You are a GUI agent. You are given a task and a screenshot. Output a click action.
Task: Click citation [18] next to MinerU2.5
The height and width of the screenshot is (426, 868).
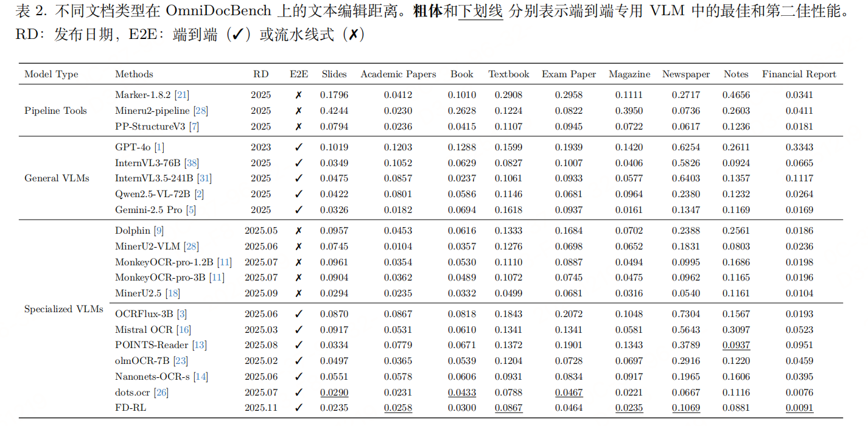point(173,293)
